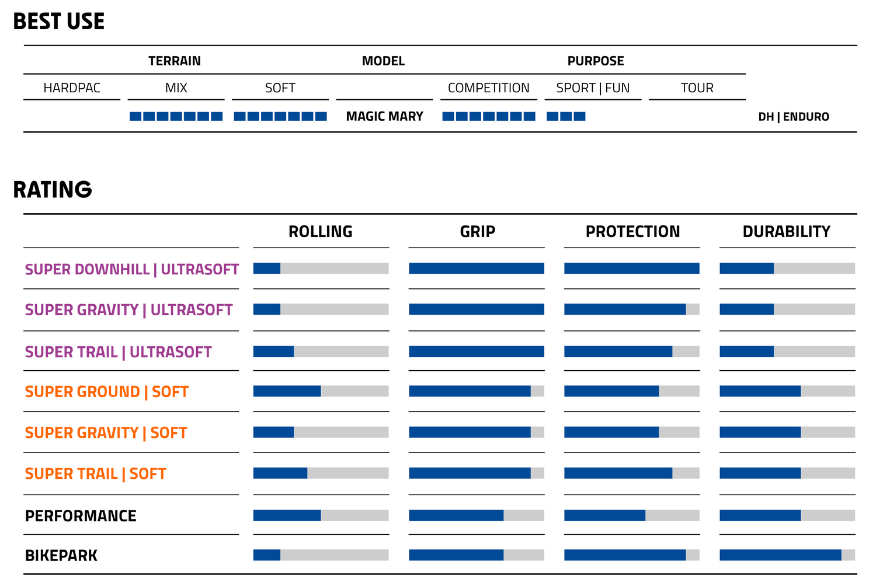Click the Super Gravity | Soft label

106,433
